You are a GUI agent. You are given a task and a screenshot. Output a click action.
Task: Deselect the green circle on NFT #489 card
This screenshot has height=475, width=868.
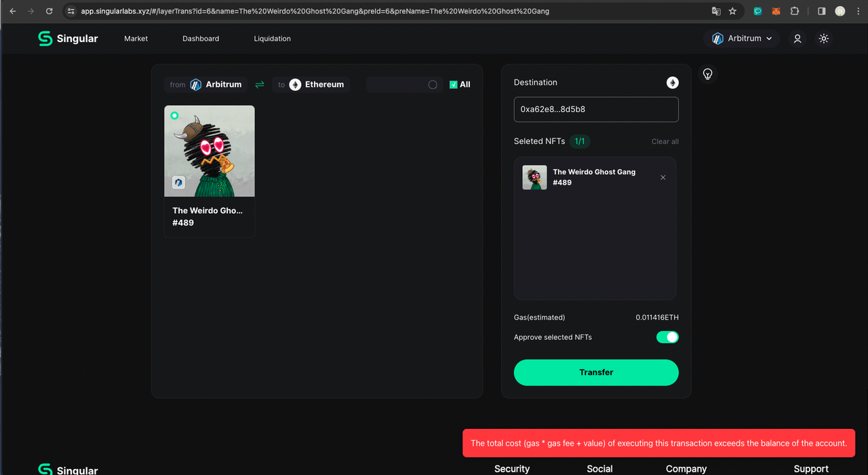point(174,115)
